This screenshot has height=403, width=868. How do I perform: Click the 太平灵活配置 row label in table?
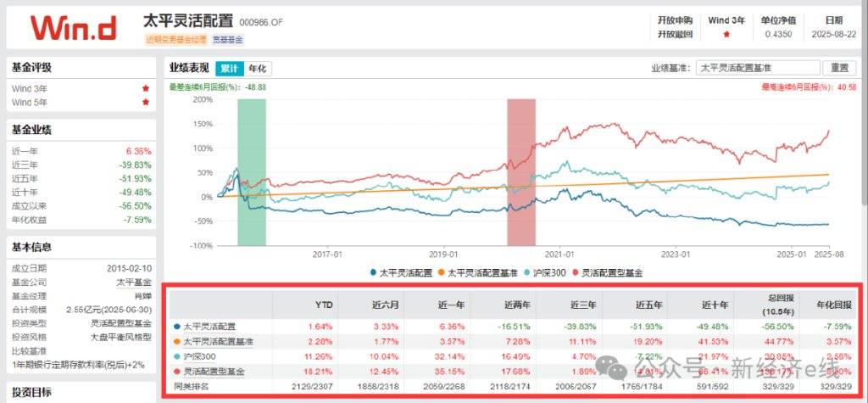point(212,327)
